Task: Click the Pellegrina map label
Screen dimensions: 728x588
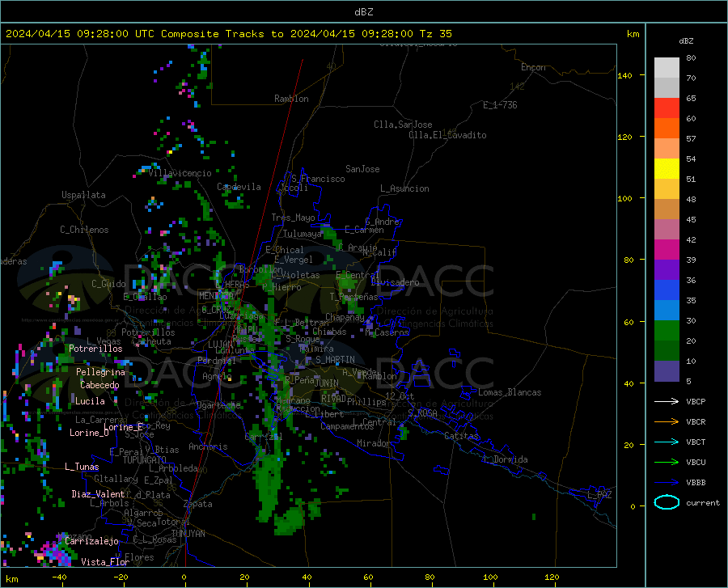Action: tap(100, 372)
